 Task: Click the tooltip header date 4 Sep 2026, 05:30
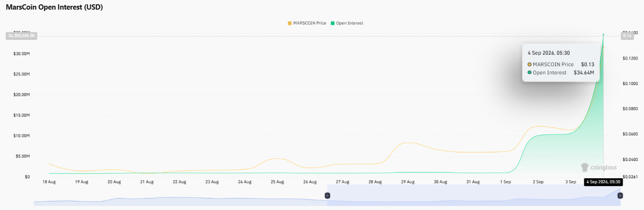[x=549, y=53]
